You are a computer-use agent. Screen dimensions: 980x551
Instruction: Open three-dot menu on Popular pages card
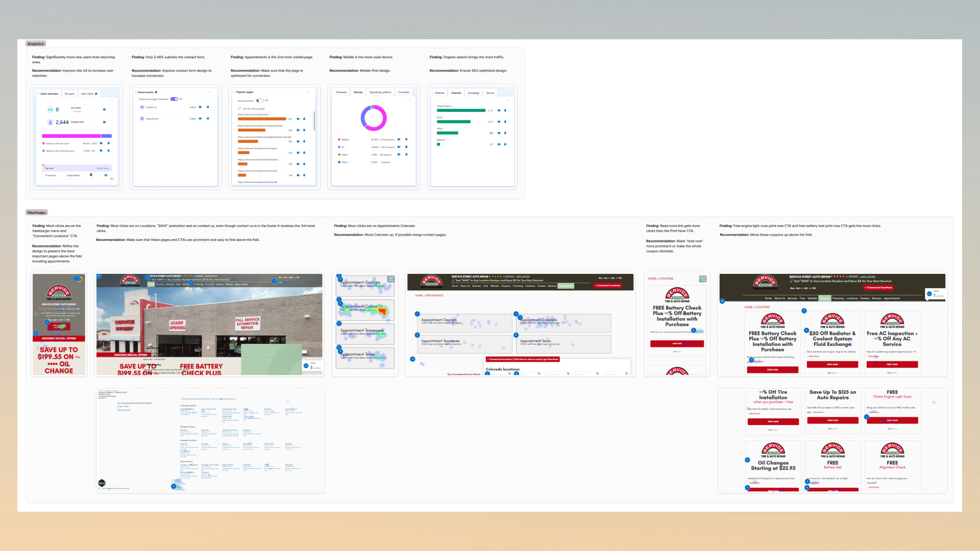coord(308,92)
